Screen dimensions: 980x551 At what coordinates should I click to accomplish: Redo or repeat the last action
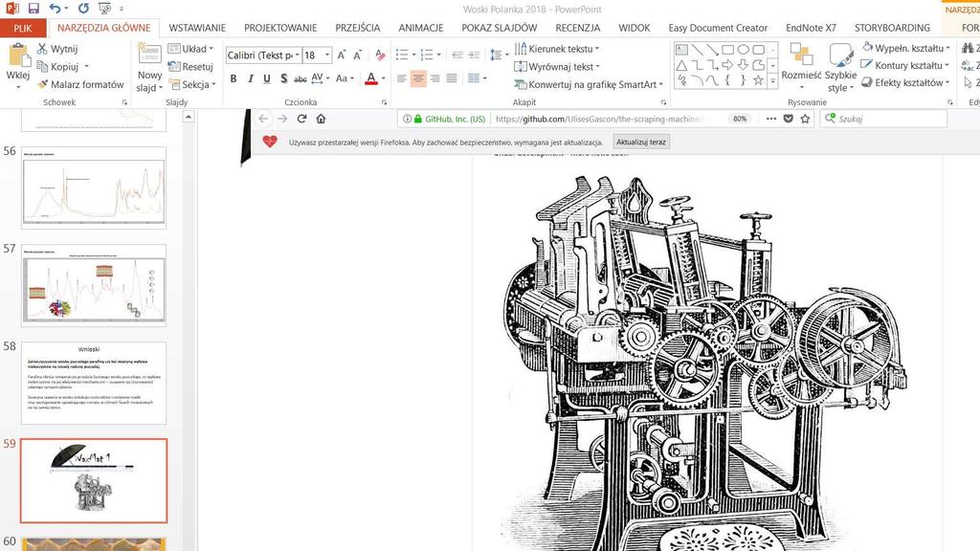pyautogui.click(x=84, y=9)
